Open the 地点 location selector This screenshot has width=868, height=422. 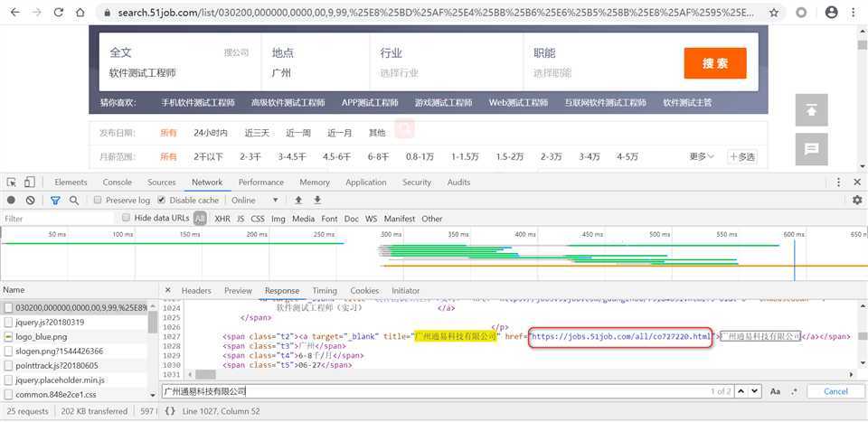point(317,62)
